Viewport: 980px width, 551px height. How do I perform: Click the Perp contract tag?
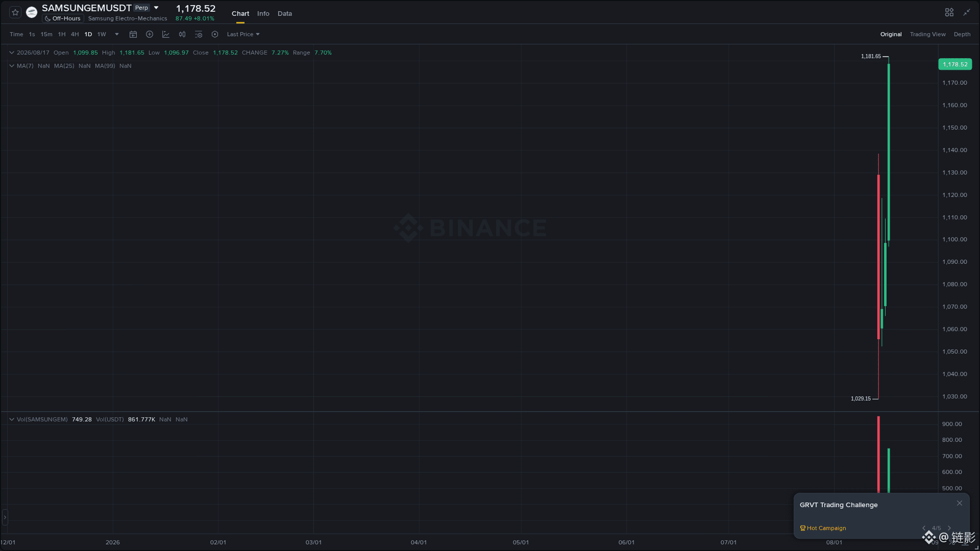click(x=141, y=8)
